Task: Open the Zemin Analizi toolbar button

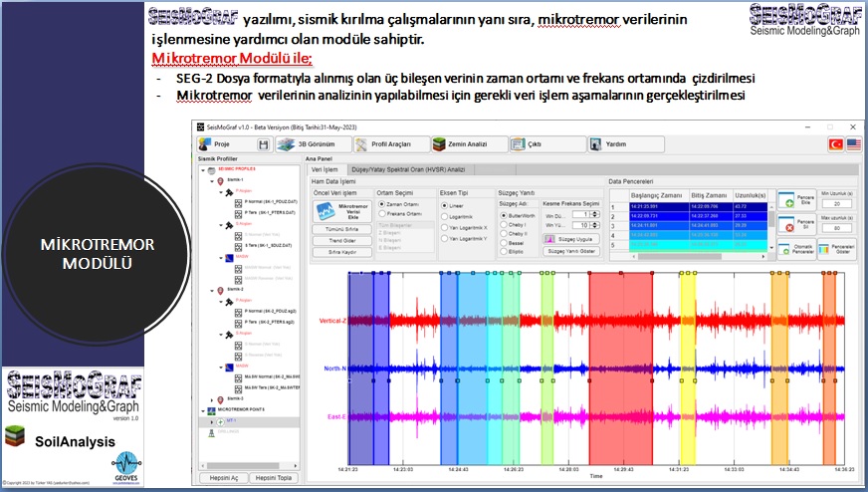Action: coord(470,144)
